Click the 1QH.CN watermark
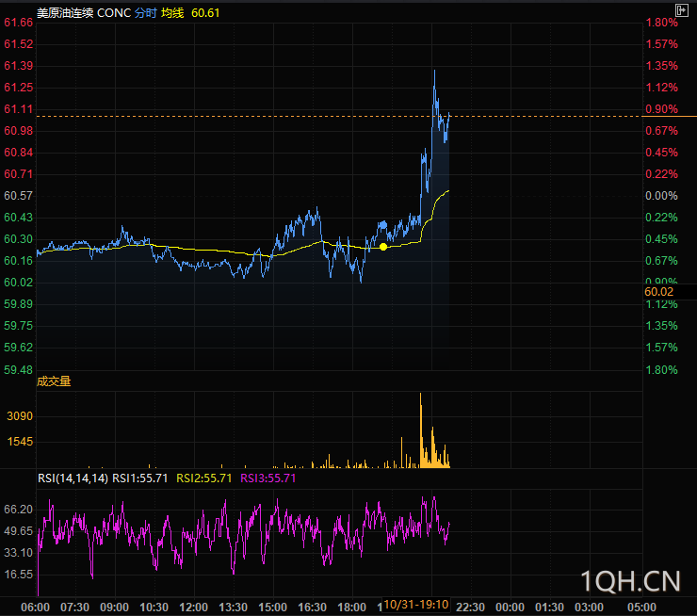Image resolution: width=697 pixels, height=616 pixels. (630, 580)
